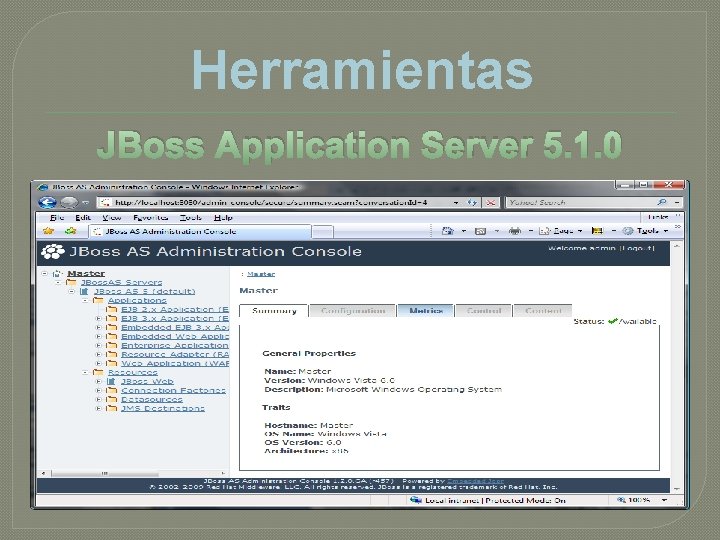Expand the Enterprise Application node
720x540 pixels.
(x=98, y=345)
